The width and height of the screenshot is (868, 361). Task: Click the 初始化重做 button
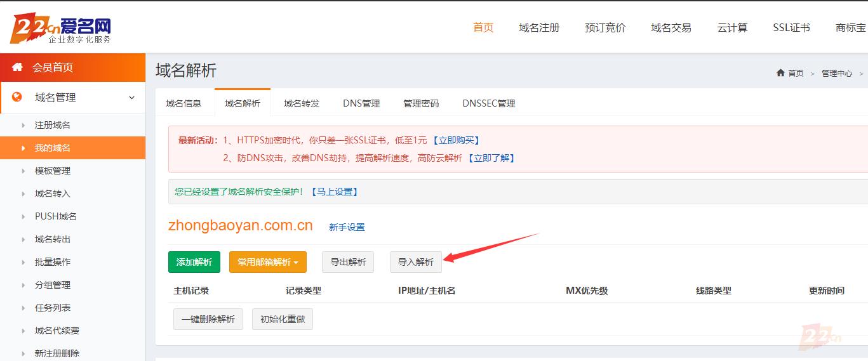283,319
